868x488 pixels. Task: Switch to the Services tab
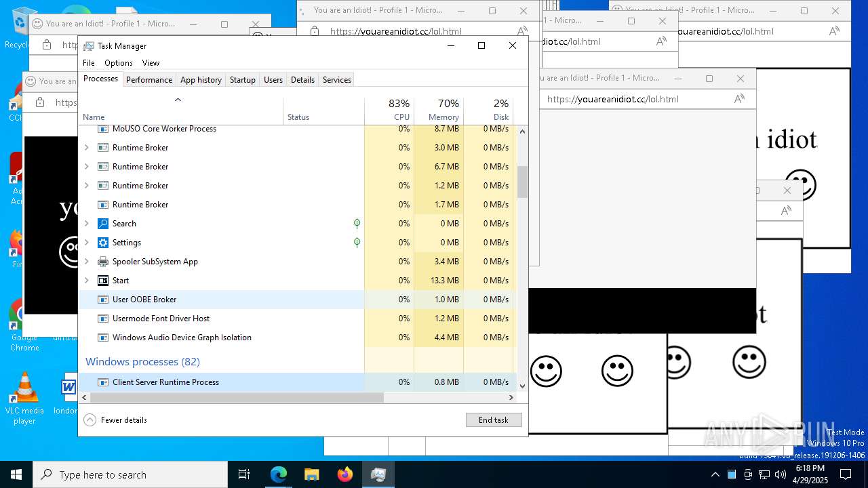coord(337,79)
